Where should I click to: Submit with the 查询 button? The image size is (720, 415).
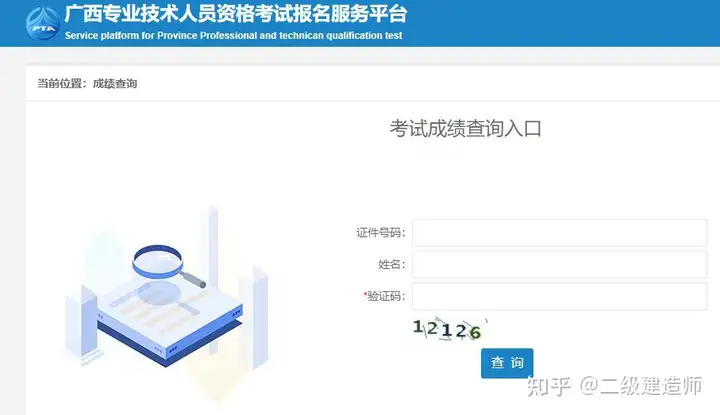[x=507, y=363]
